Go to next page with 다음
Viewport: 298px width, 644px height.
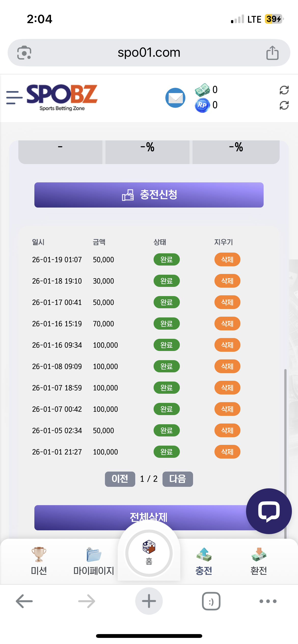click(178, 479)
